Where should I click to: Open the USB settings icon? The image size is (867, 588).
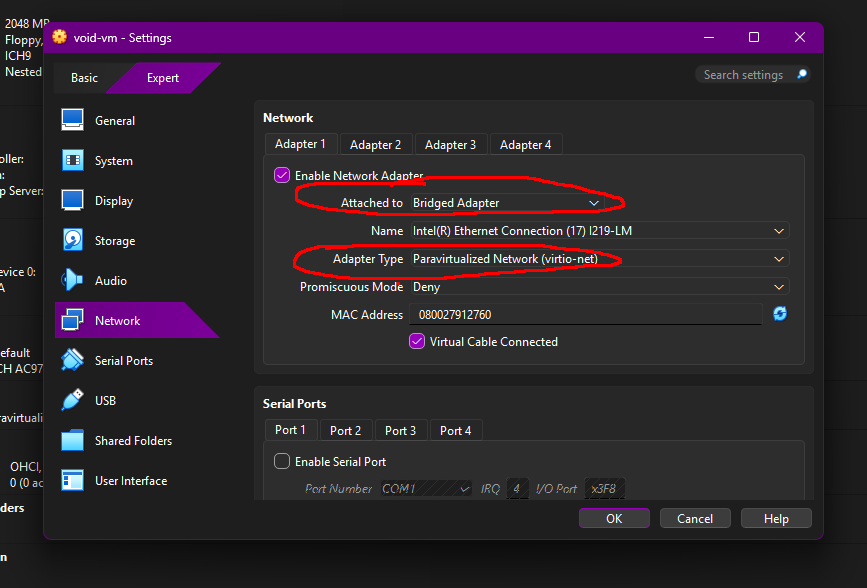(x=73, y=400)
